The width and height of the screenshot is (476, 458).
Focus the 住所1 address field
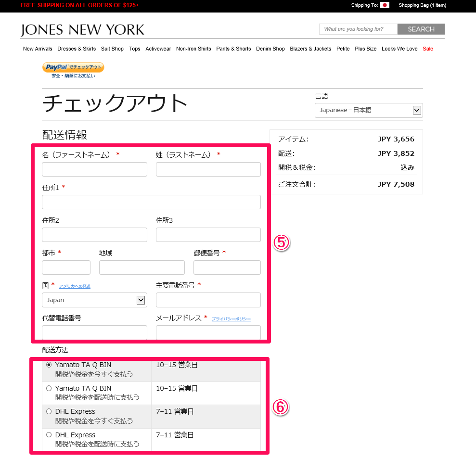(x=151, y=202)
